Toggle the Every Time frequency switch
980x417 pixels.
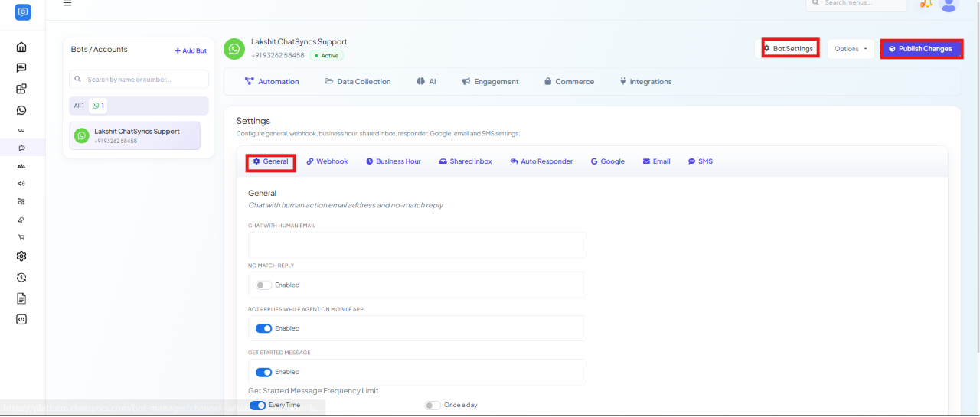pos(258,405)
